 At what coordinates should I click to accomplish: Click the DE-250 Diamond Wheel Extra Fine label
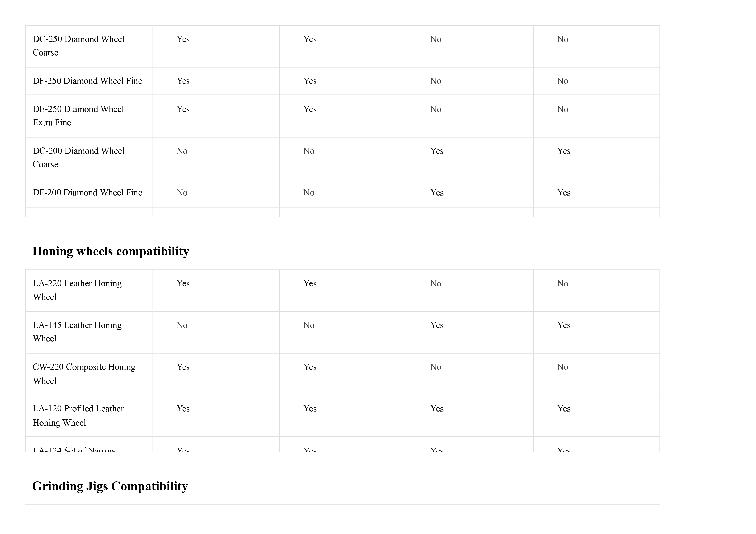click(x=78, y=116)
